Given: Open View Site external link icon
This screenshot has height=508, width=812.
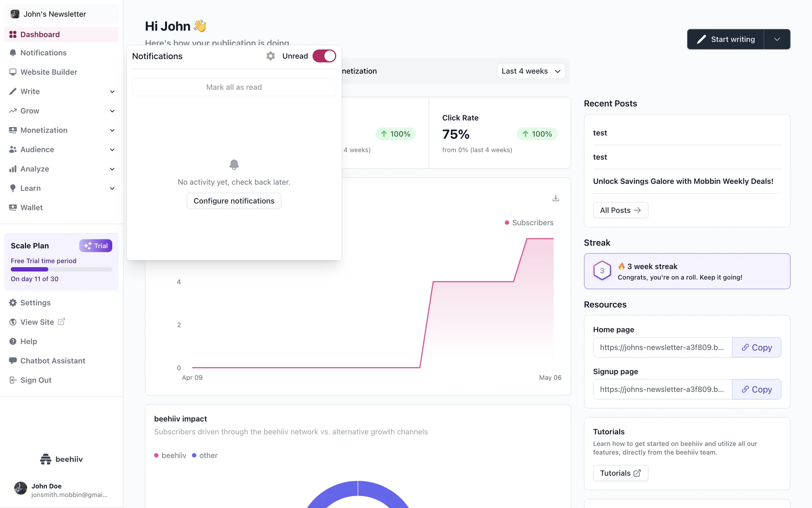Looking at the screenshot, I should click(x=61, y=322).
